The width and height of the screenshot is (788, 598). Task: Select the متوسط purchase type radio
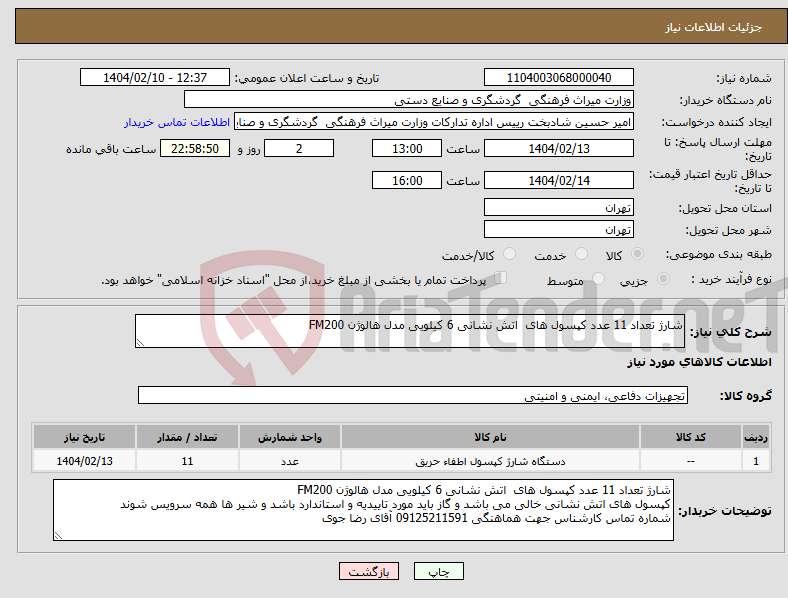pos(599,279)
